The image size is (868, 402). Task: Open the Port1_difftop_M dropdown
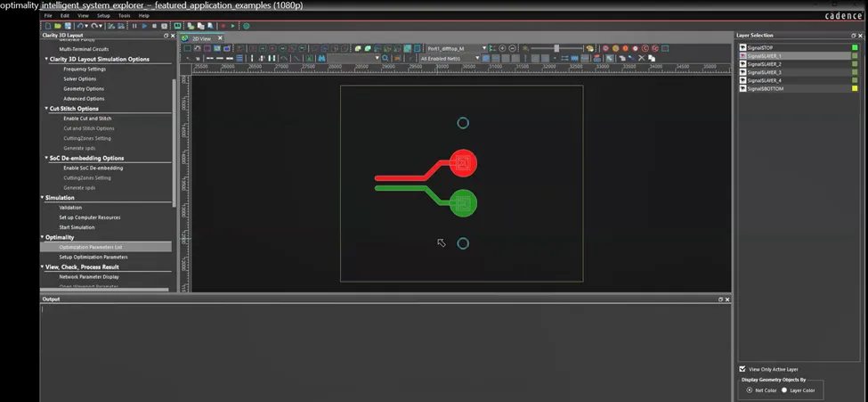click(x=483, y=48)
